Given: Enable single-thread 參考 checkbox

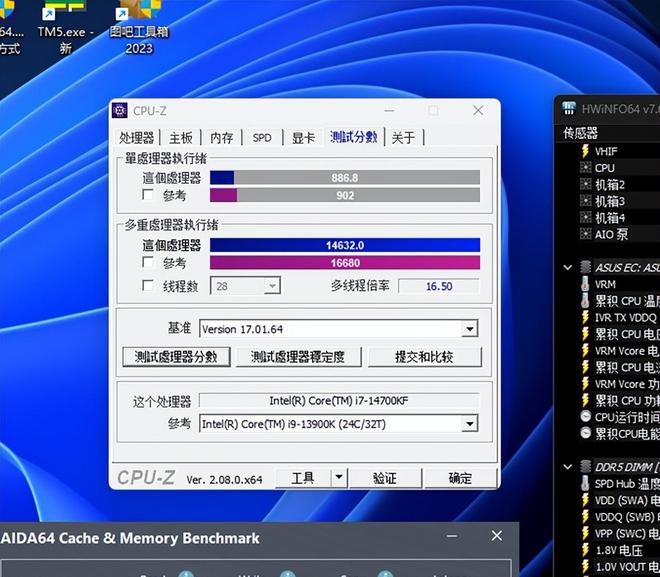Looking at the screenshot, I should pyautogui.click(x=148, y=195).
